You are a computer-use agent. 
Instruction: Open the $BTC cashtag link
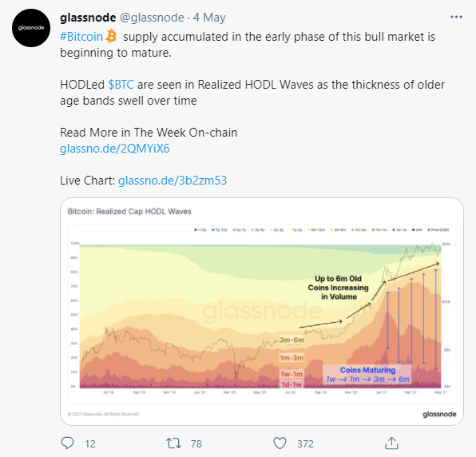[121, 85]
